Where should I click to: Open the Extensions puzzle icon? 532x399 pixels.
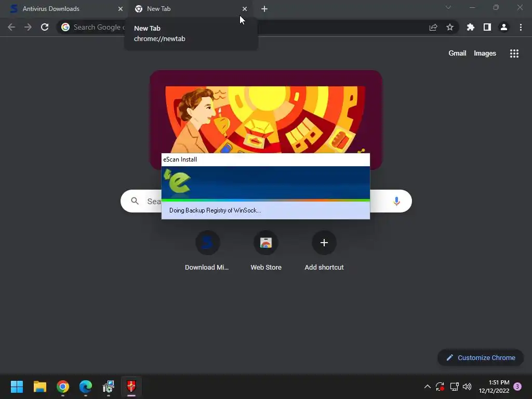click(470, 27)
